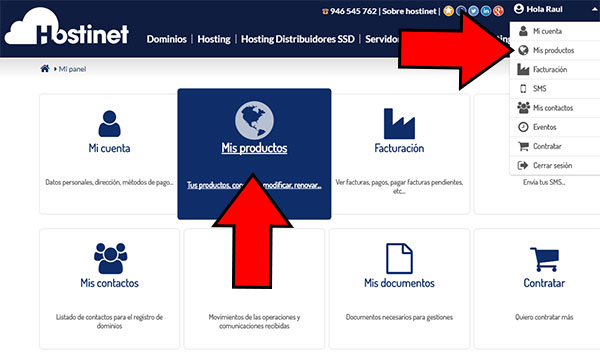
Task: Select Mis contactos in user dropdown
Action: pyautogui.click(x=555, y=108)
